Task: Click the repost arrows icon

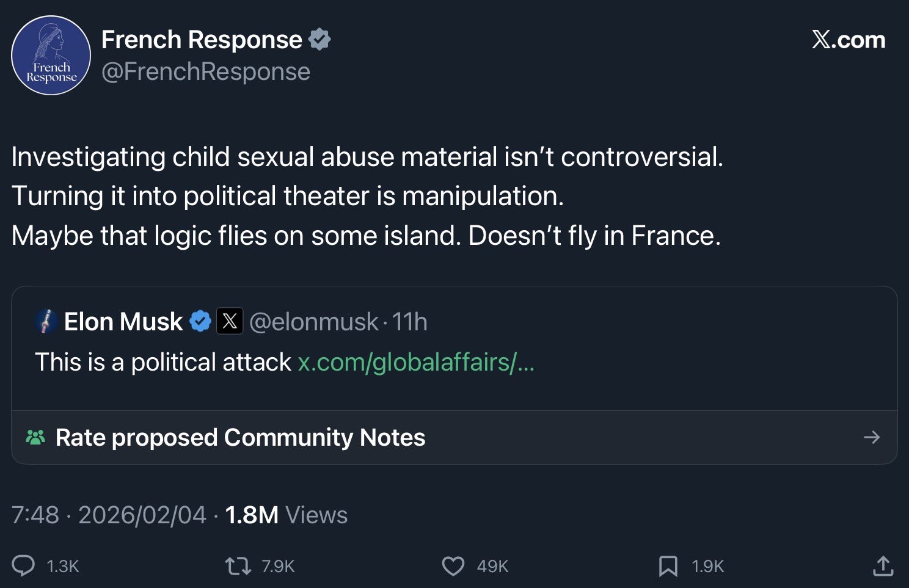Action: click(238, 566)
